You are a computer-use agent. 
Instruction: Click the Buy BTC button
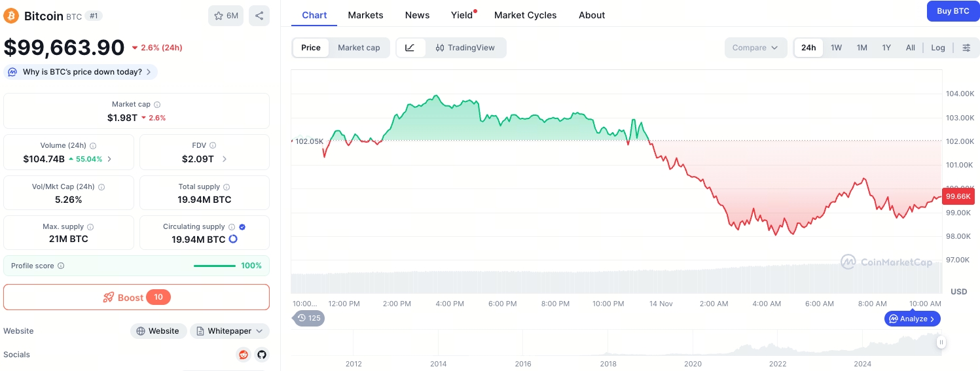pos(953,11)
